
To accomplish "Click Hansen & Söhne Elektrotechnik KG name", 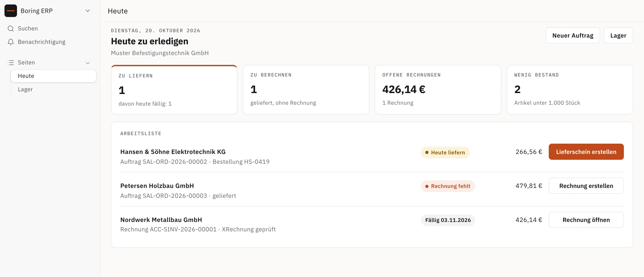I will click(x=173, y=152).
